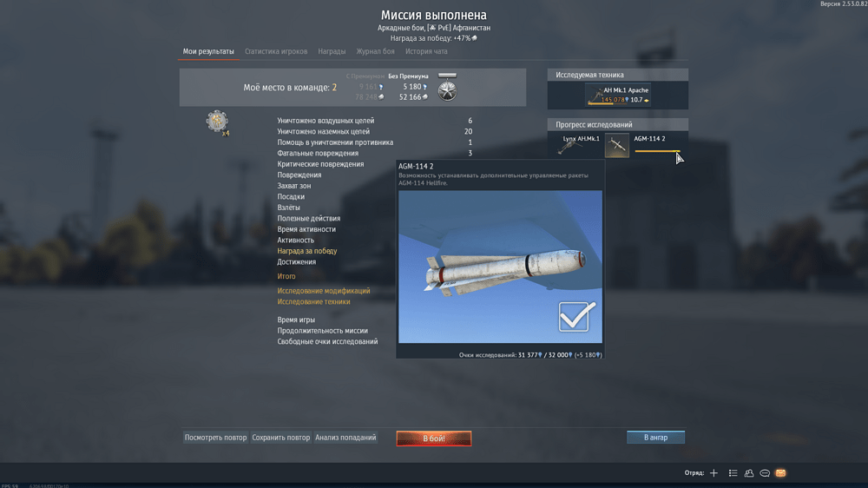Click Посмотреть повтор button

pyautogui.click(x=215, y=438)
